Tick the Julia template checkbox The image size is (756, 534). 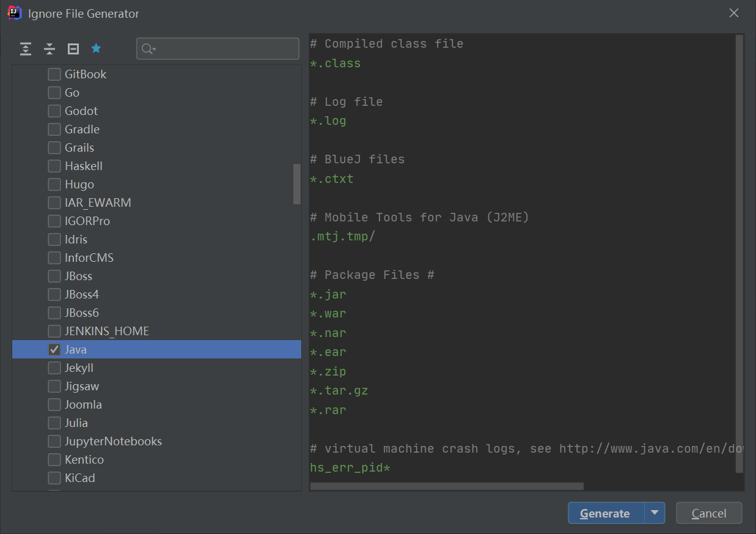[54, 423]
